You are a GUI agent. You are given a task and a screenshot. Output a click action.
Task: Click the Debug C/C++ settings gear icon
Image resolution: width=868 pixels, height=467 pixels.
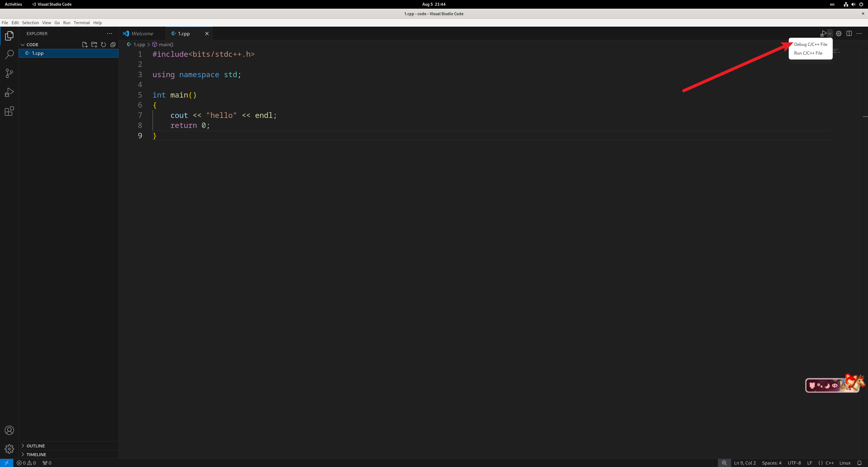point(839,33)
